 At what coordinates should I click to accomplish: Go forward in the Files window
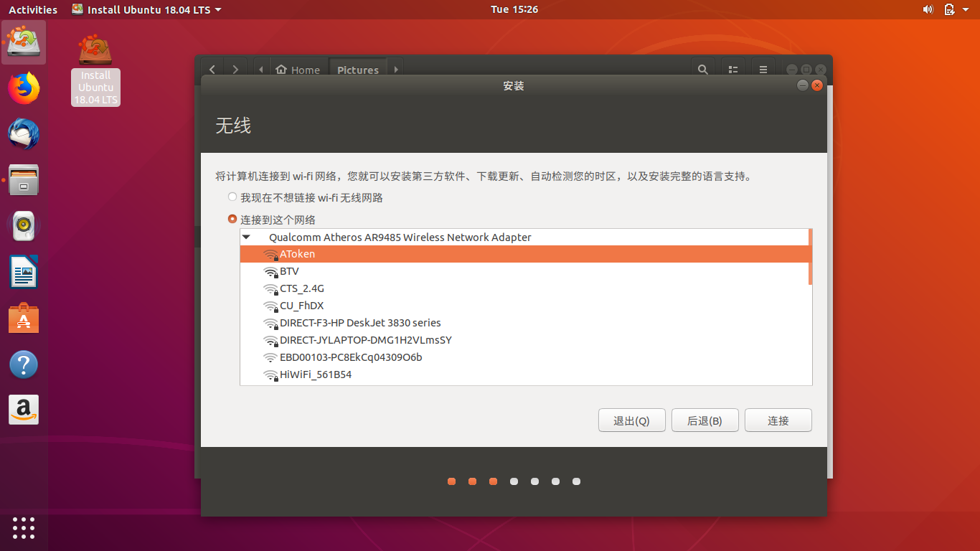(235, 70)
